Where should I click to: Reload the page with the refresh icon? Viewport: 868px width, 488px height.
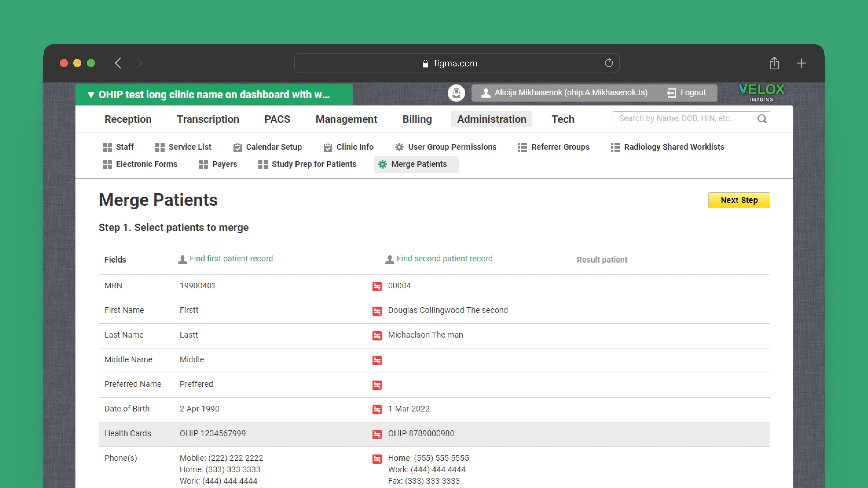coord(609,63)
